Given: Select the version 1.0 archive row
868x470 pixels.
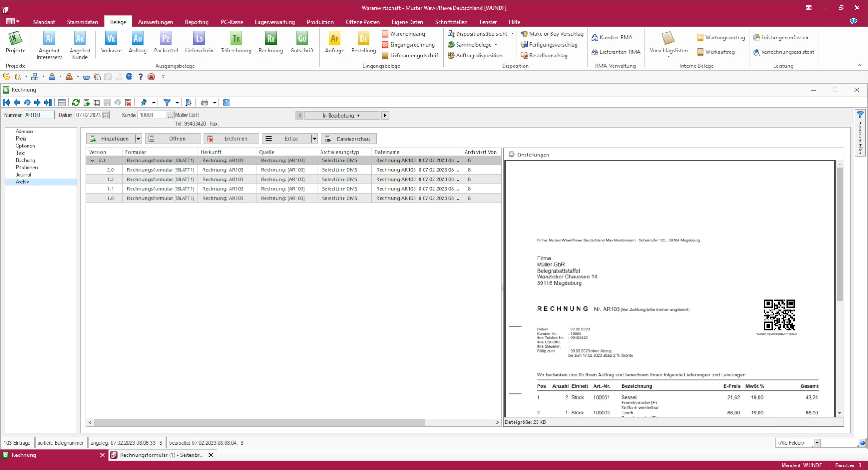Looking at the screenshot, I should [293, 198].
